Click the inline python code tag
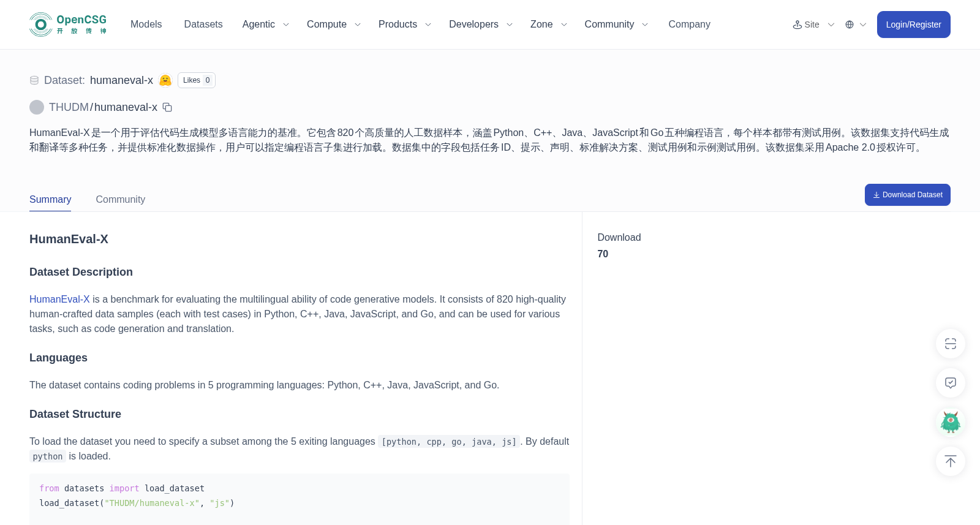980x525 pixels. [x=48, y=456]
